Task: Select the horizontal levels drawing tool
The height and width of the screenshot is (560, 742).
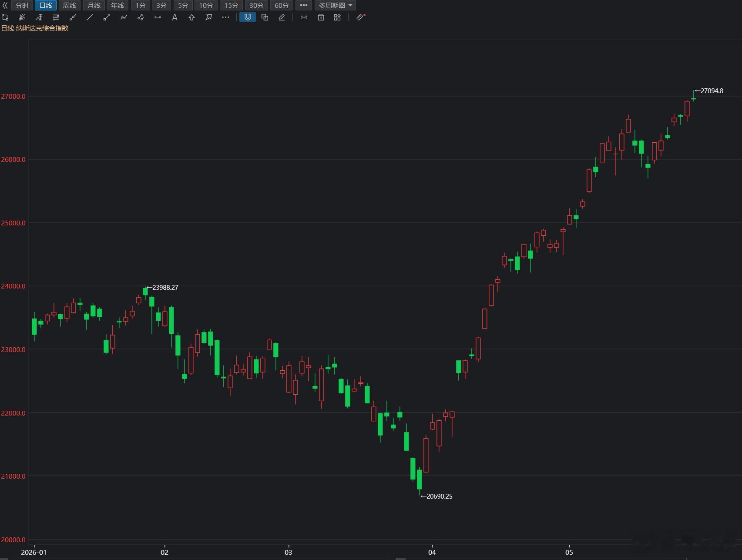Action: [56, 17]
